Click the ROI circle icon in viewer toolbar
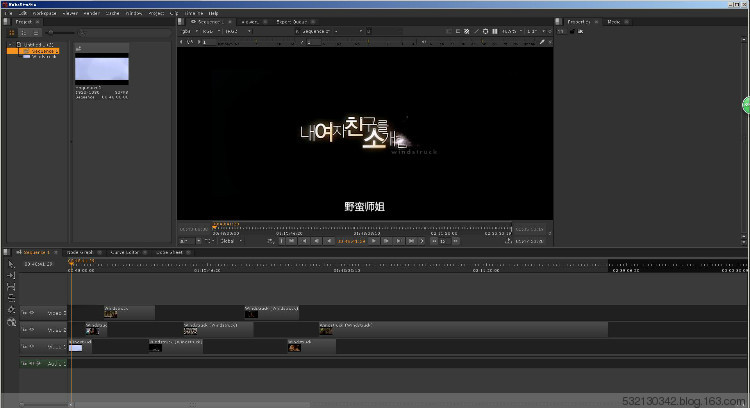This screenshot has width=750, height=408. coord(485,31)
